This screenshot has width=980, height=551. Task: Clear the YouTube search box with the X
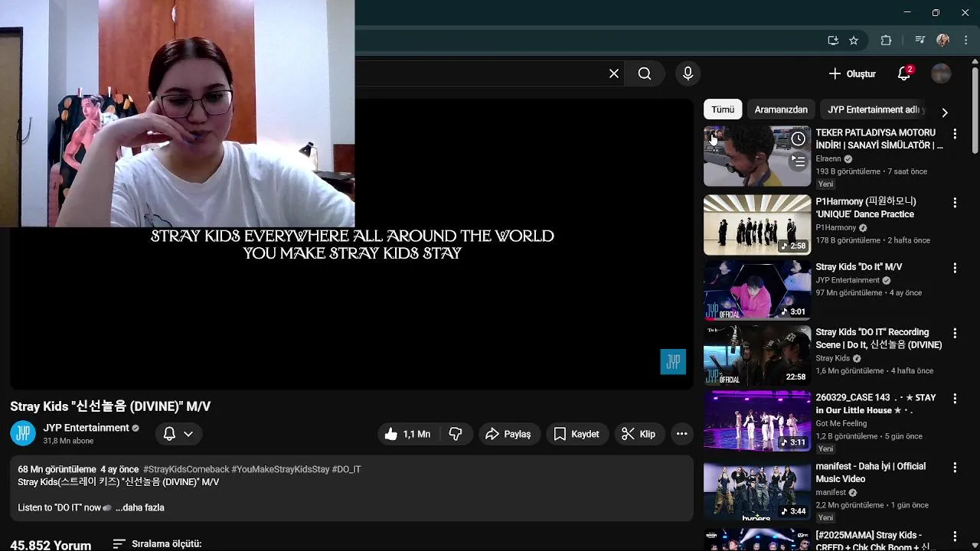point(614,73)
